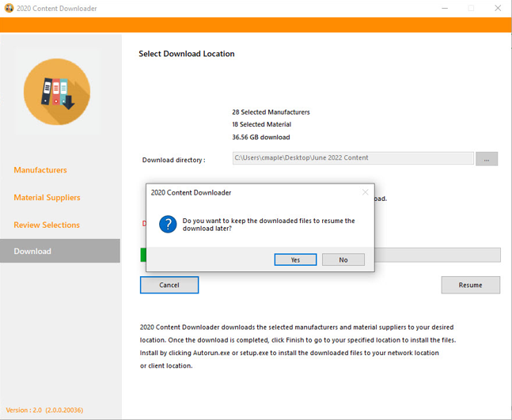Click the version 2.0 label
This screenshot has width=512, height=420.
45,410
